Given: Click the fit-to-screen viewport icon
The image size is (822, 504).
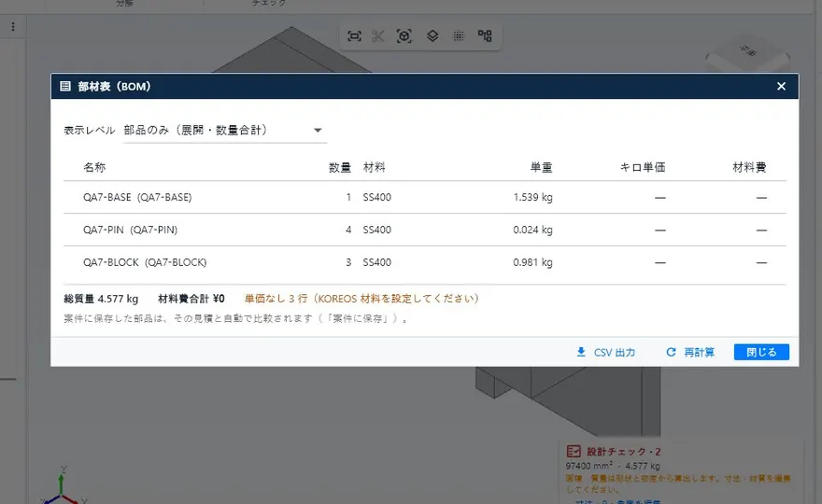Looking at the screenshot, I should (x=354, y=36).
